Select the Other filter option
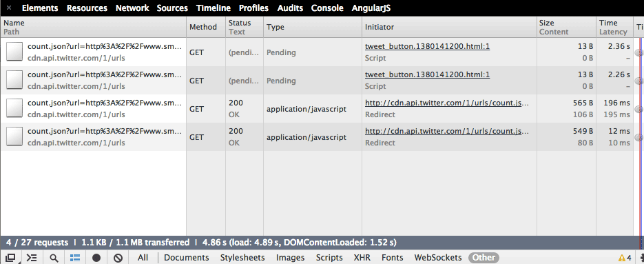 point(484,258)
